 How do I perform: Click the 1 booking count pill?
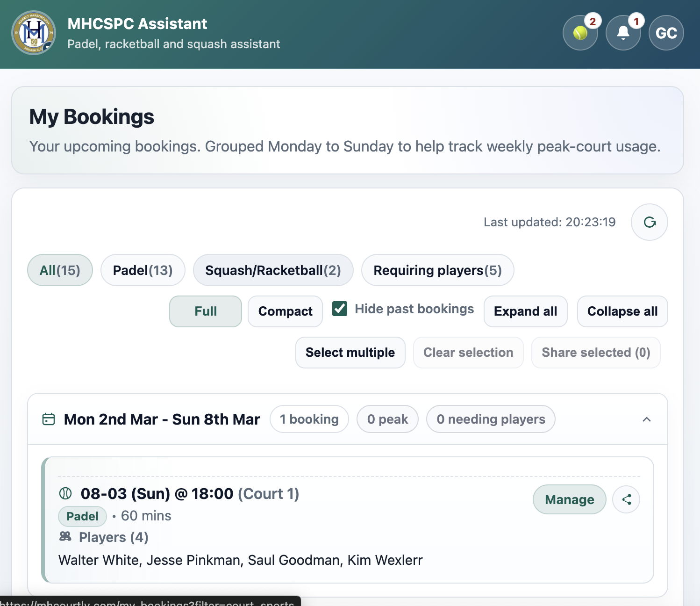tap(309, 419)
